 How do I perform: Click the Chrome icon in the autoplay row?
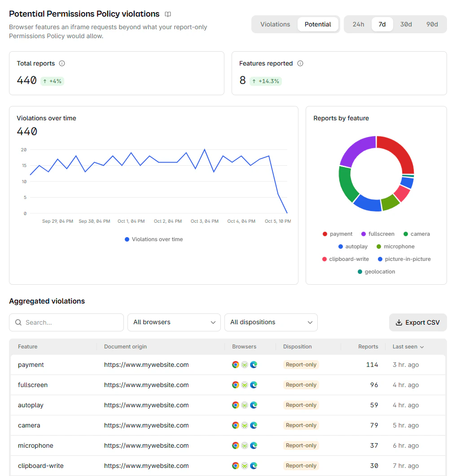point(236,405)
